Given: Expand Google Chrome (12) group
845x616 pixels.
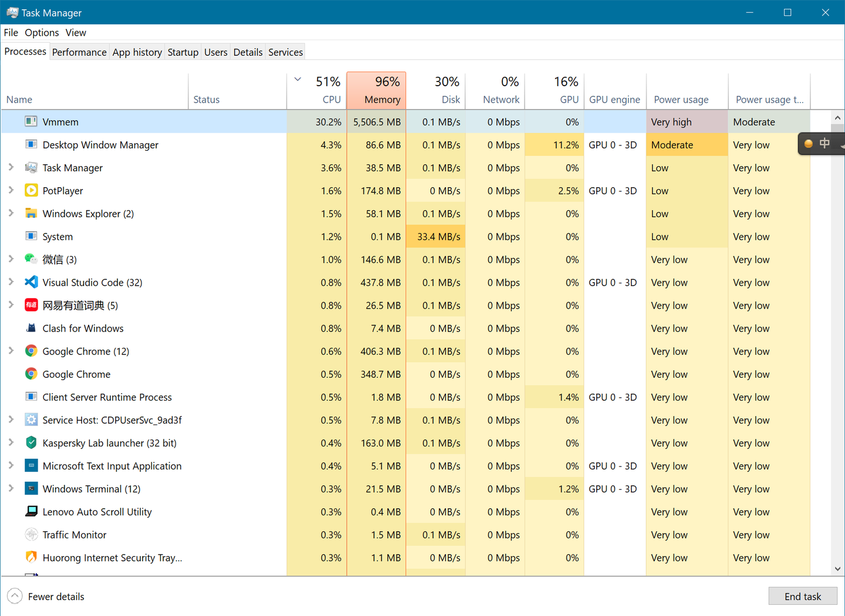Looking at the screenshot, I should point(11,351).
